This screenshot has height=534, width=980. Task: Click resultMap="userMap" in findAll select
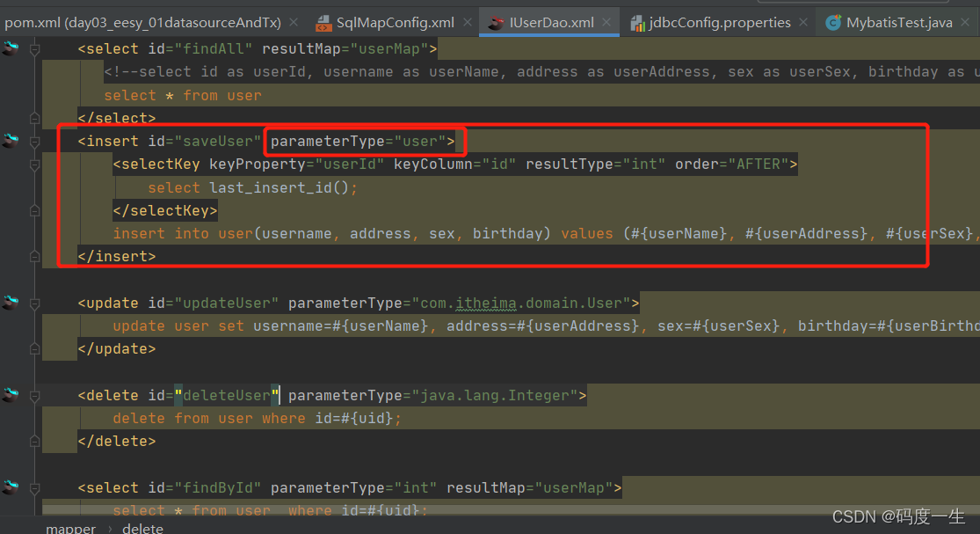pyautogui.click(x=345, y=48)
